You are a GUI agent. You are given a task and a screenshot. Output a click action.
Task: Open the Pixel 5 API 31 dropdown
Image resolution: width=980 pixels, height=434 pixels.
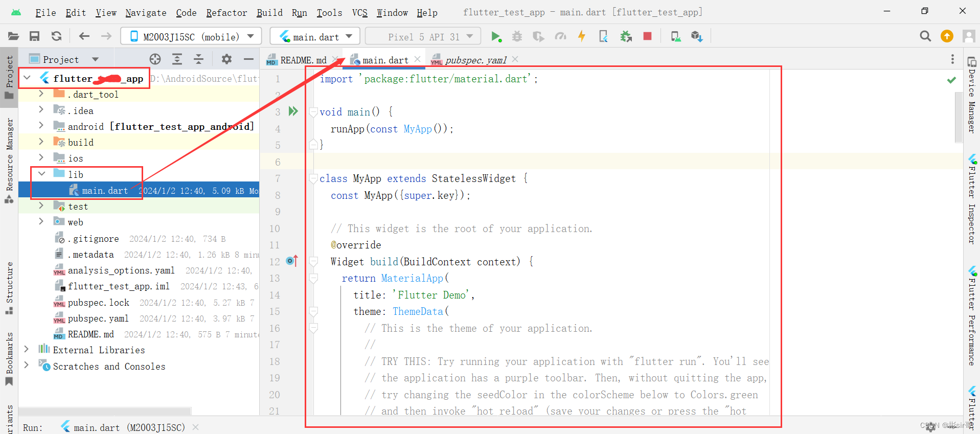(x=423, y=36)
